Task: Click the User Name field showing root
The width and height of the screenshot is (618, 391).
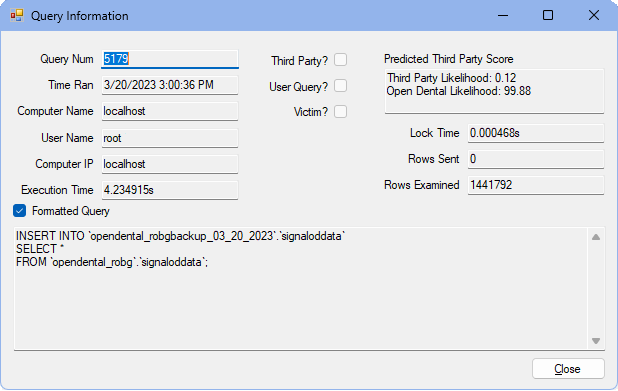Action: tap(170, 138)
